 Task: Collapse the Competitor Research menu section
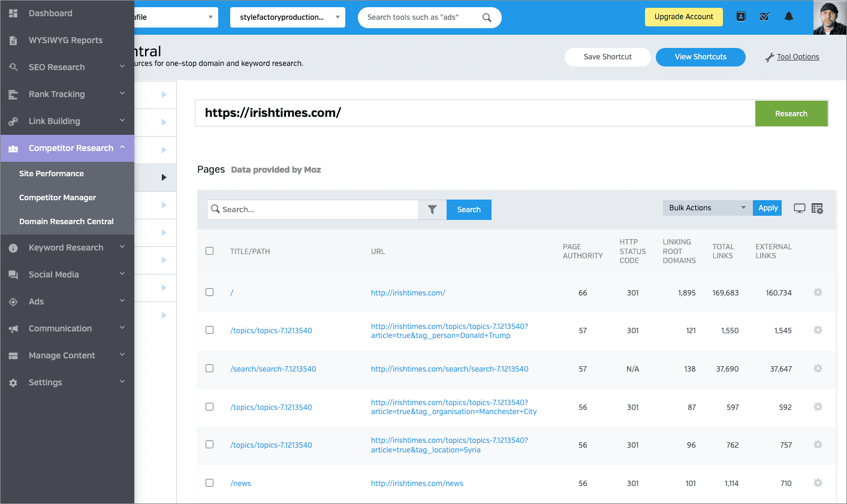click(x=67, y=147)
